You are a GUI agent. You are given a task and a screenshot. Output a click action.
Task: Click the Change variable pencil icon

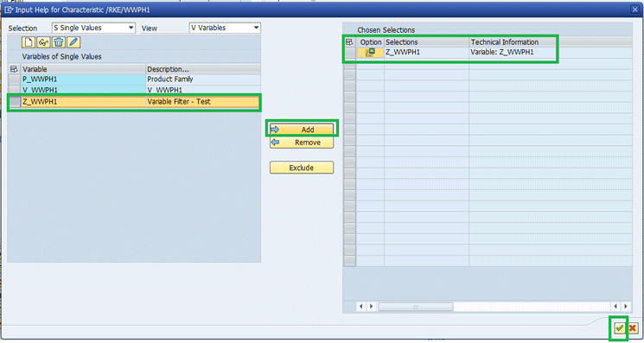point(73,42)
